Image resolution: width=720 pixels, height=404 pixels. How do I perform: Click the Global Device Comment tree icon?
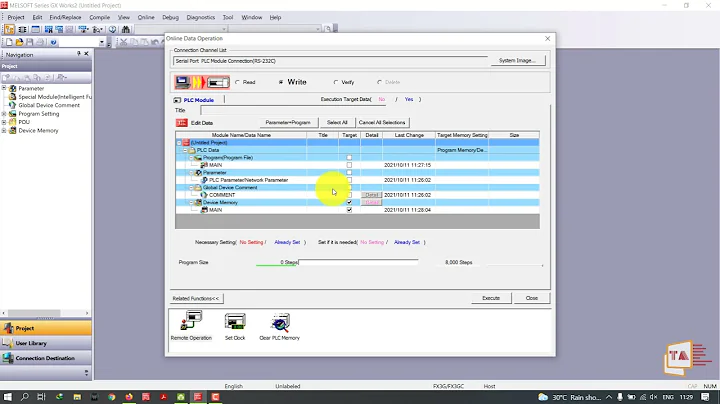[x=13, y=105]
